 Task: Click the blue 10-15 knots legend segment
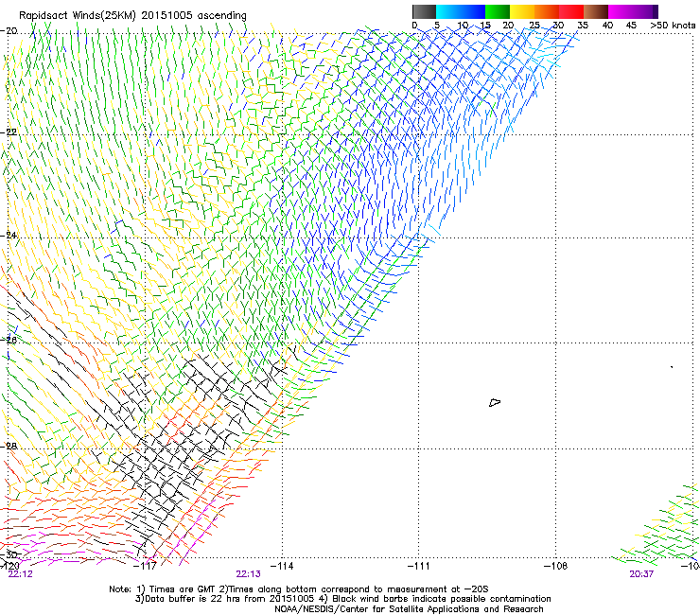pyautogui.click(x=473, y=11)
